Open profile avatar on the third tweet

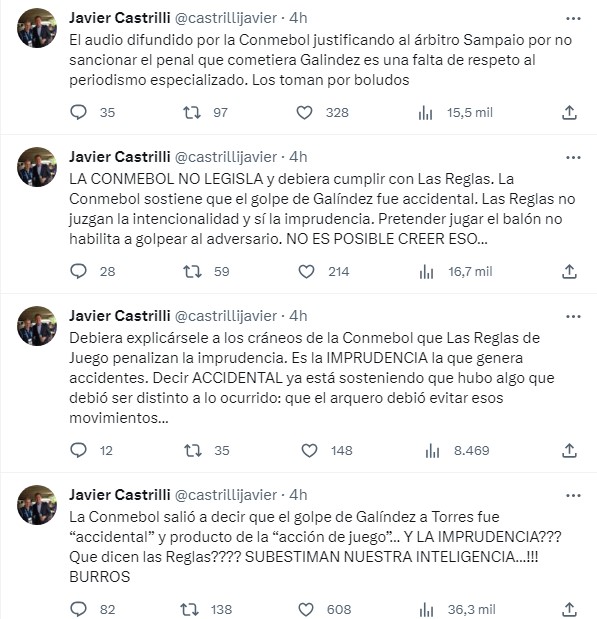37,326
